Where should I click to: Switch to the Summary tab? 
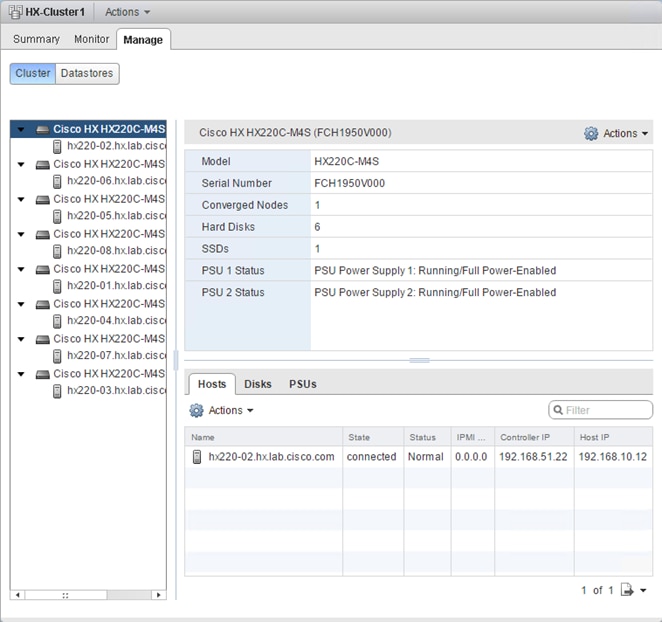coord(36,39)
